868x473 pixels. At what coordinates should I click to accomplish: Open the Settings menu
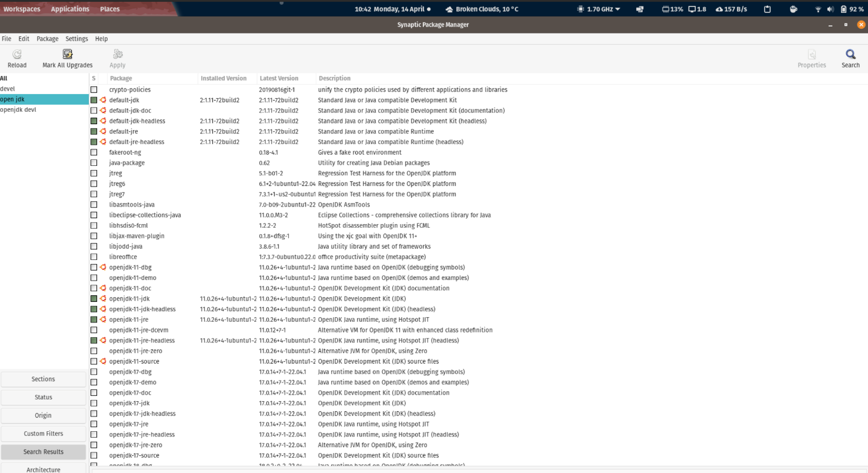tap(76, 39)
